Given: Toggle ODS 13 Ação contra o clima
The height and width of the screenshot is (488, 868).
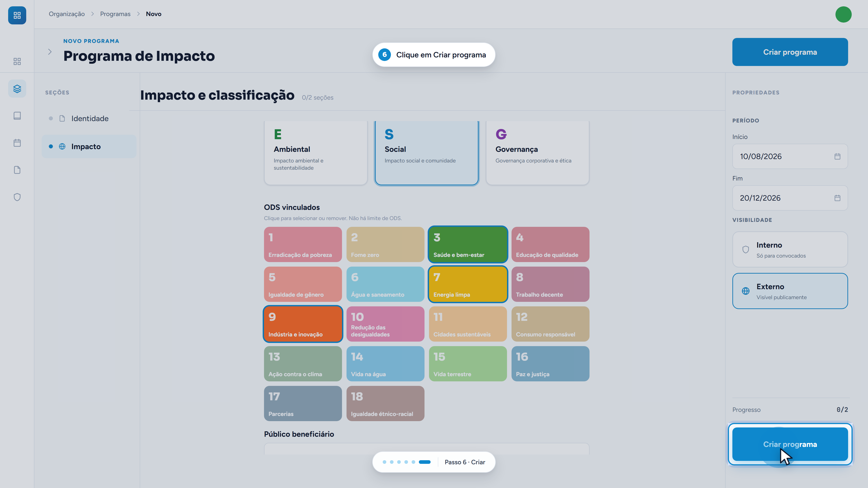Looking at the screenshot, I should point(303,364).
